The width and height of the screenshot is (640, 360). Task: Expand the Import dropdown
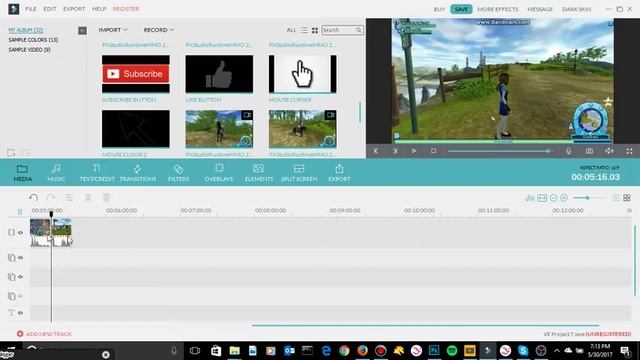(113, 30)
